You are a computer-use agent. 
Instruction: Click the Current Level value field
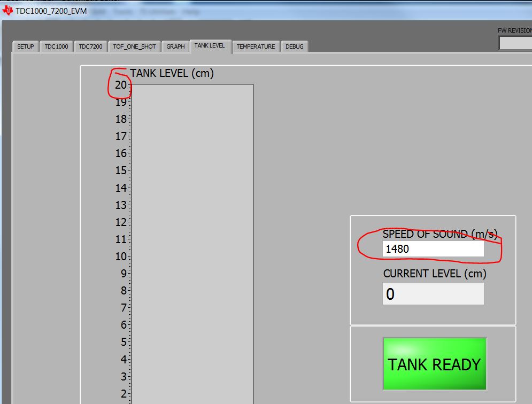tap(433, 294)
